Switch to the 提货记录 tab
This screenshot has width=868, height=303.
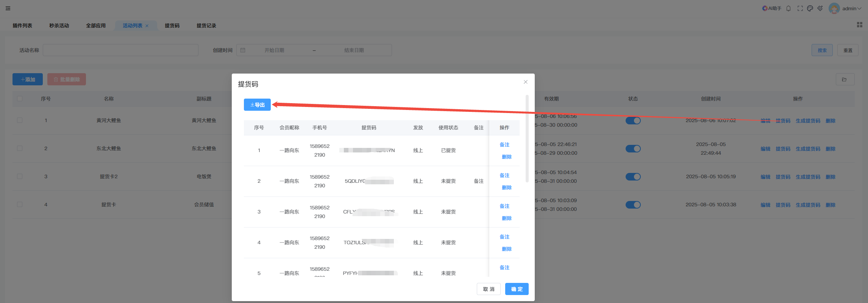click(206, 26)
